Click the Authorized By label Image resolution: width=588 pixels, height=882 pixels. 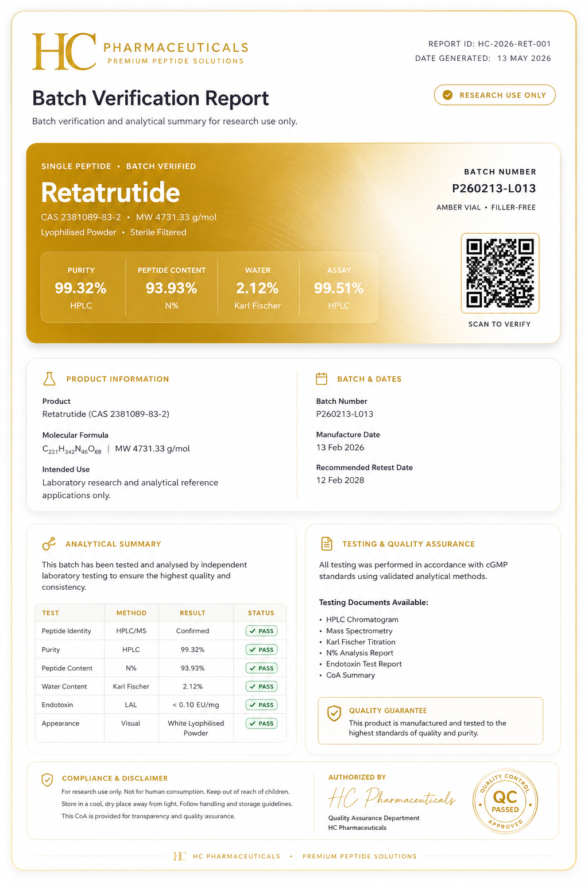pyautogui.click(x=357, y=777)
